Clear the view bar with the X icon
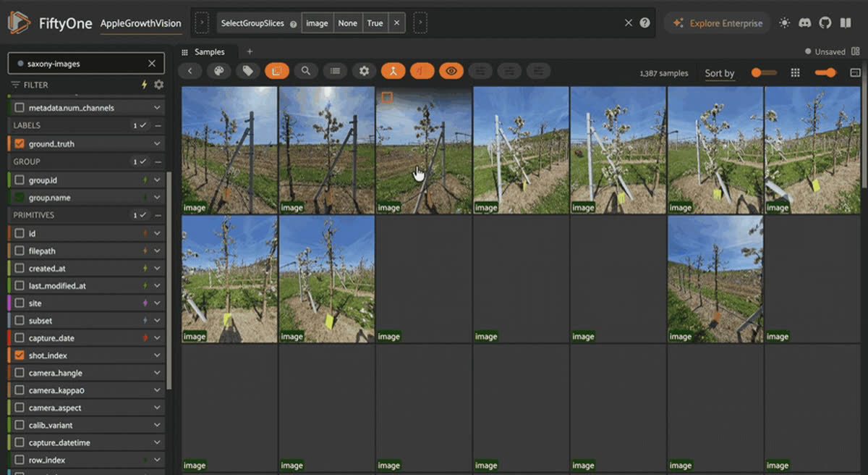This screenshot has width=868, height=475. tap(629, 23)
